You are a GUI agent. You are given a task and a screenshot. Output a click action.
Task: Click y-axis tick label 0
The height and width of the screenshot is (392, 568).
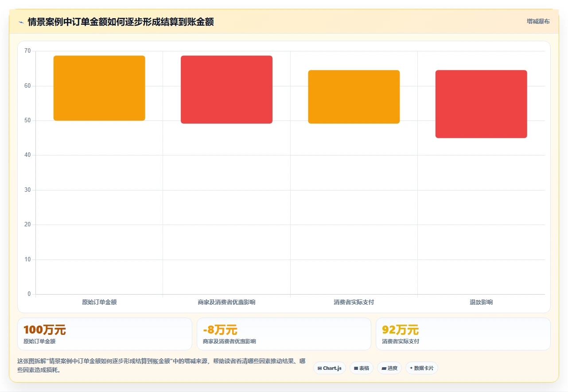pyautogui.click(x=29, y=294)
